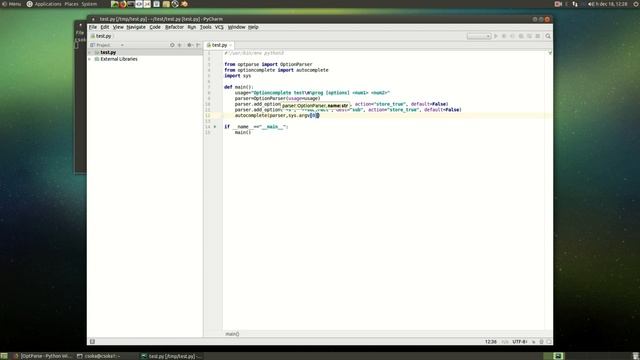This screenshot has height=360, width=640.
Task: Collapse the if __name__ code block
Action: (215, 127)
